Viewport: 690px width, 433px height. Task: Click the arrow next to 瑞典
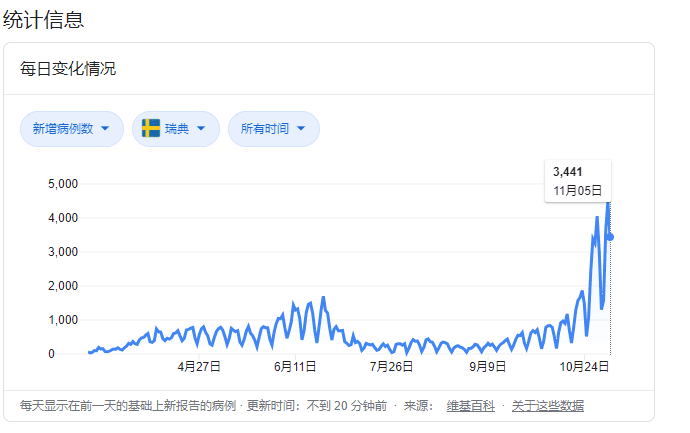(201, 128)
